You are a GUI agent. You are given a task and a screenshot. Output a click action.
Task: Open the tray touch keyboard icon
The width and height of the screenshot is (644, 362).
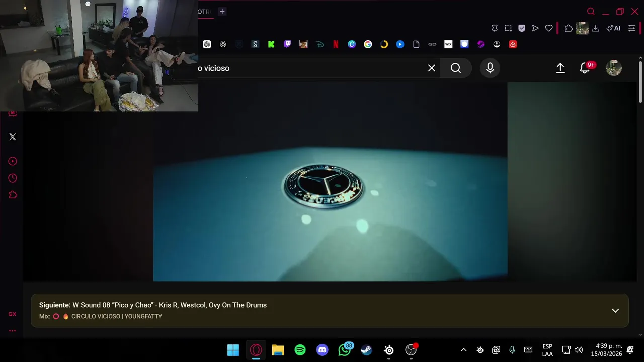click(x=528, y=350)
